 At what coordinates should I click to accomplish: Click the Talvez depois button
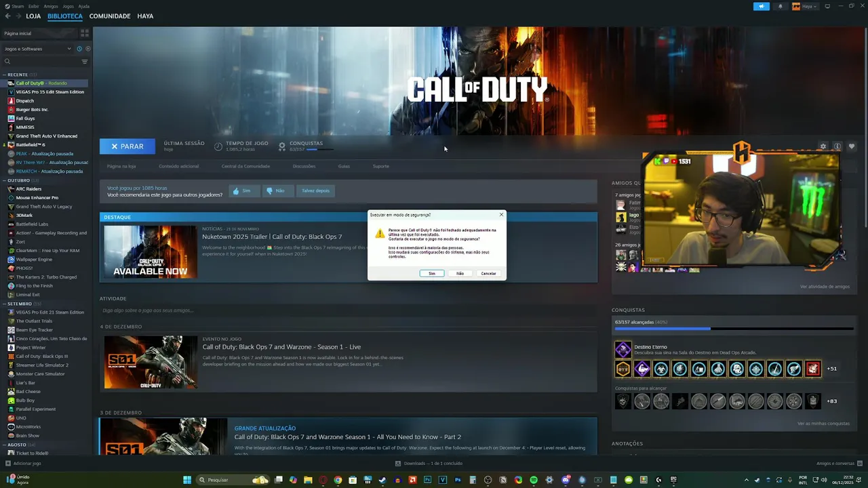pos(315,191)
